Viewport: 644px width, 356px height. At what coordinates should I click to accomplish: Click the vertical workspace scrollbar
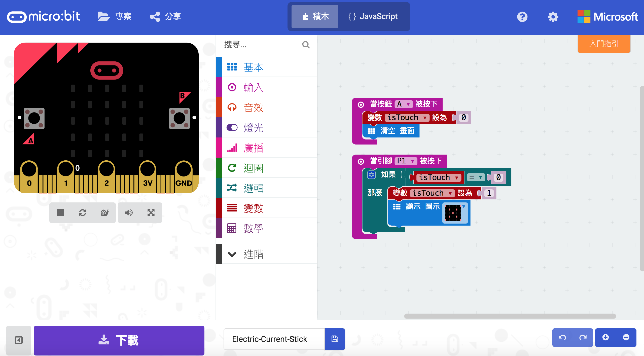click(x=642, y=178)
